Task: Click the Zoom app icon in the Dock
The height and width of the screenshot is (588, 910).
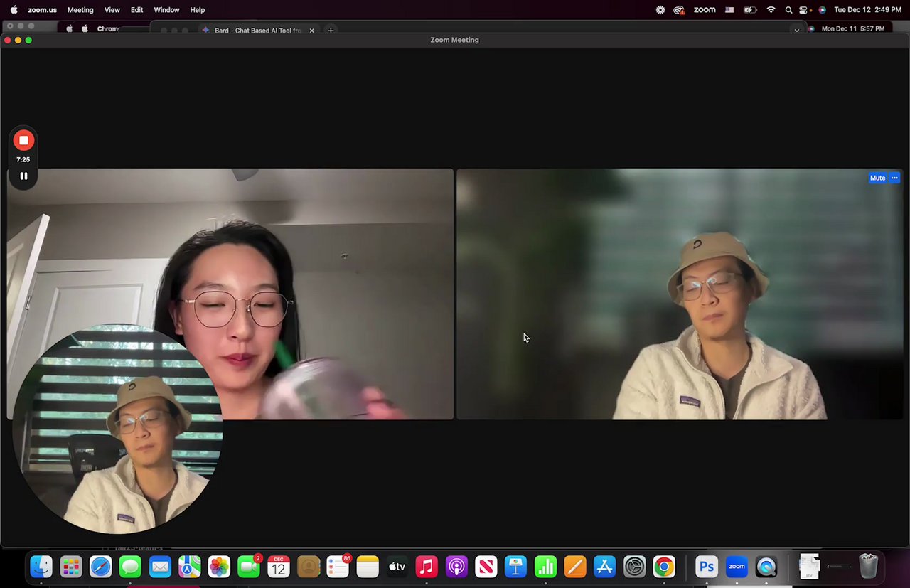Action: click(x=737, y=567)
